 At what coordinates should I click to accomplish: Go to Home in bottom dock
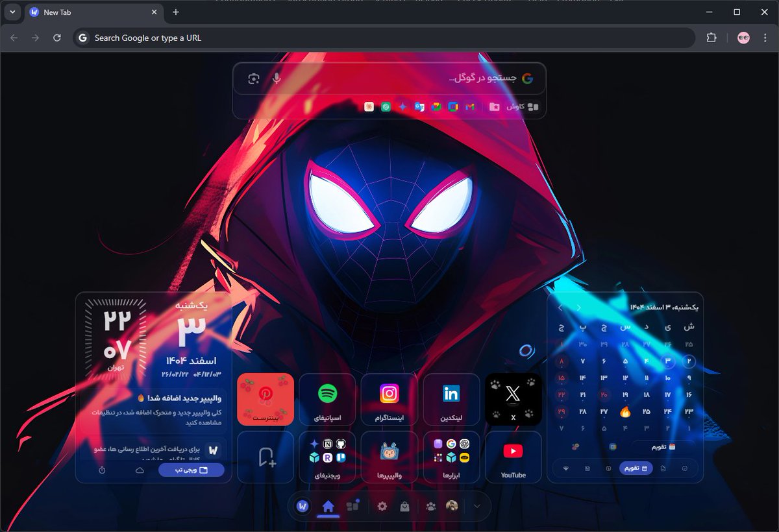pos(328,506)
